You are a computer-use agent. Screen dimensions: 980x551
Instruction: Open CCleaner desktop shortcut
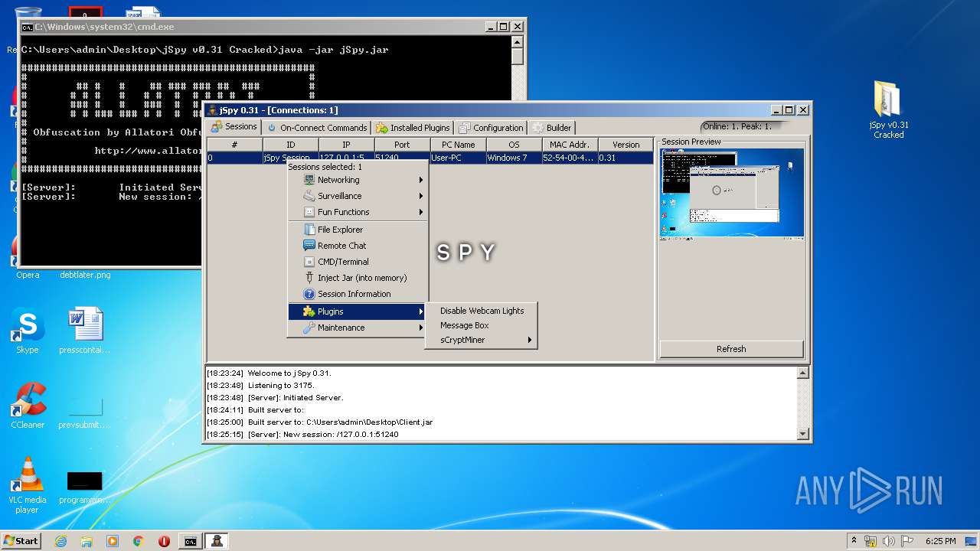click(28, 406)
